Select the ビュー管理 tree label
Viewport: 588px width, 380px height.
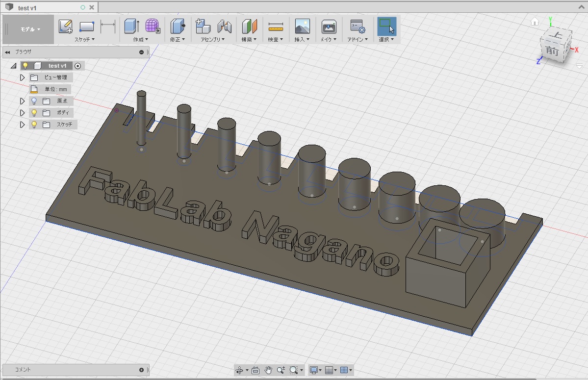coord(55,77)
